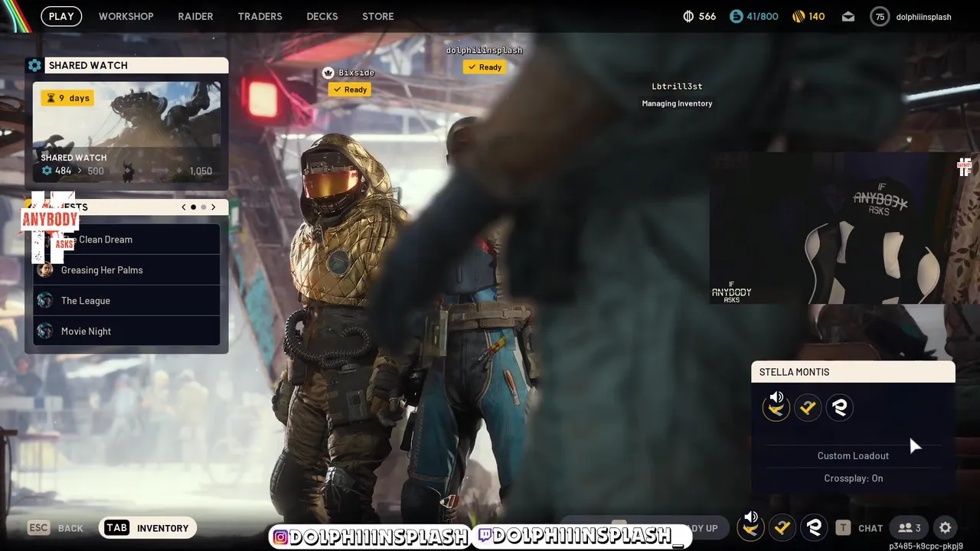Open dolphiiinsplash profile name in top bar

point(923,16)
